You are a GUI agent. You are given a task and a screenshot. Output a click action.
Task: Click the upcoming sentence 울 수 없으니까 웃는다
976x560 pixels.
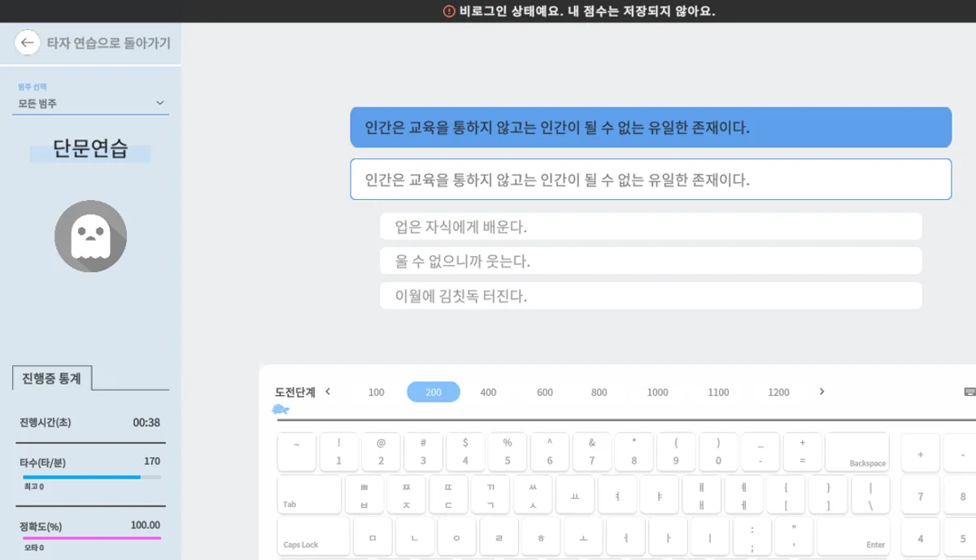coord(651,261)
